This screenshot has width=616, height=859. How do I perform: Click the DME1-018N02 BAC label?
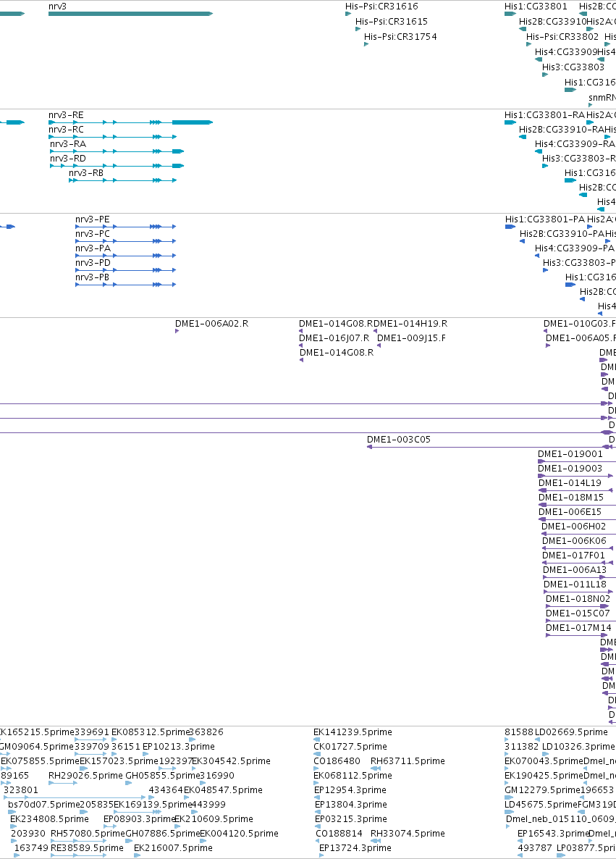[x=578, y=599]
